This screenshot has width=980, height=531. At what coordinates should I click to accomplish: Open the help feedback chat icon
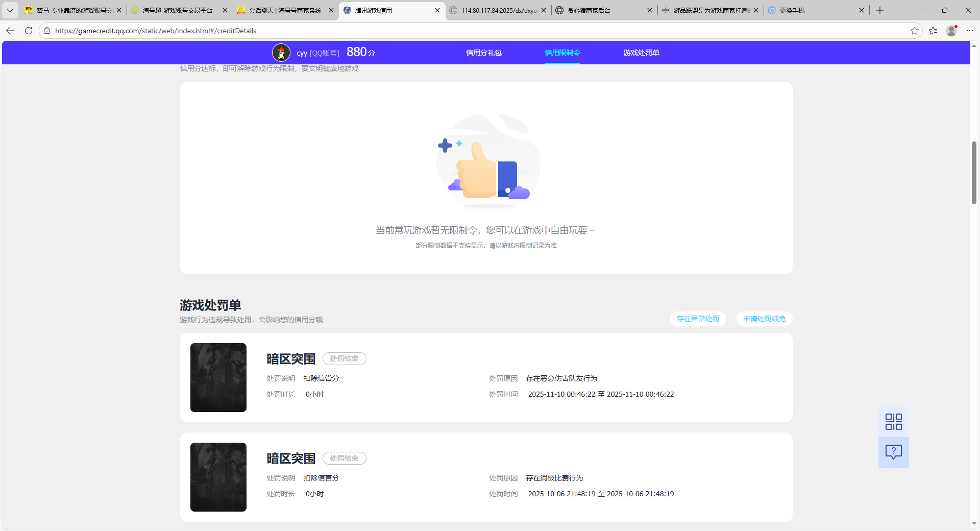pos(893,452)
